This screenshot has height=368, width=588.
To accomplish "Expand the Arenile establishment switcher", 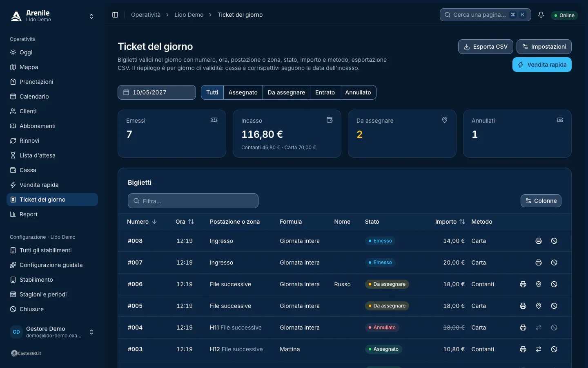I will click(x=52, y=16).
